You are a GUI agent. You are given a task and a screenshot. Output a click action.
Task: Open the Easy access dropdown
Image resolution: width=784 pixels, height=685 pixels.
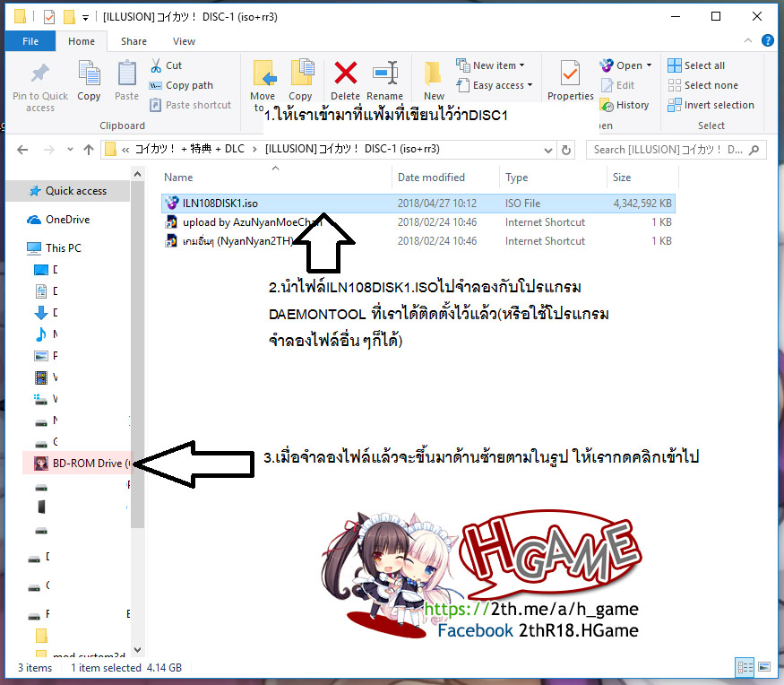(495, 85)
